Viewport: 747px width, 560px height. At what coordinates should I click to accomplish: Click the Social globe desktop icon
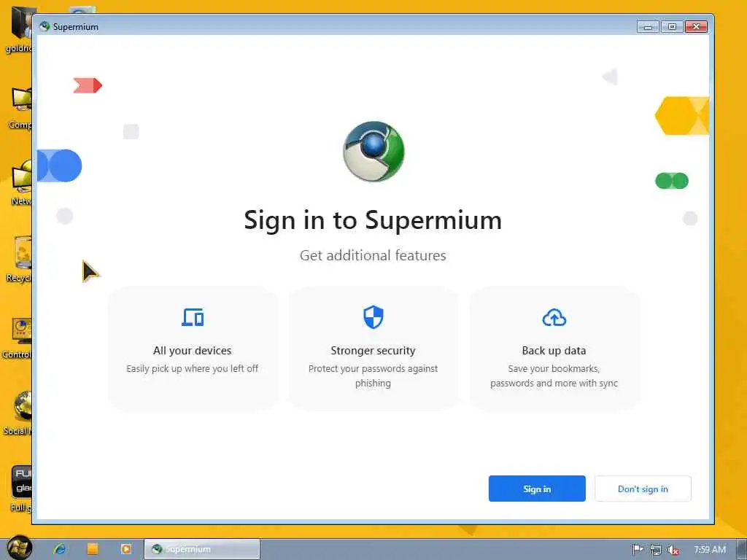point(18,413)
